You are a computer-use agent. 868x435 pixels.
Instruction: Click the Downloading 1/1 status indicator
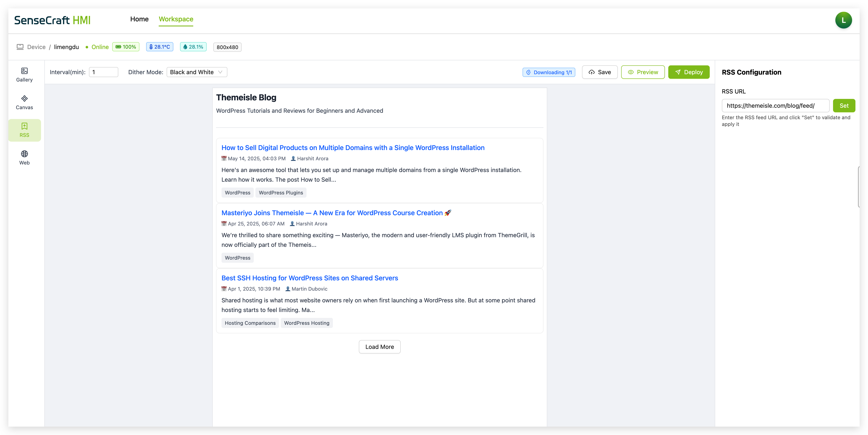549,72
